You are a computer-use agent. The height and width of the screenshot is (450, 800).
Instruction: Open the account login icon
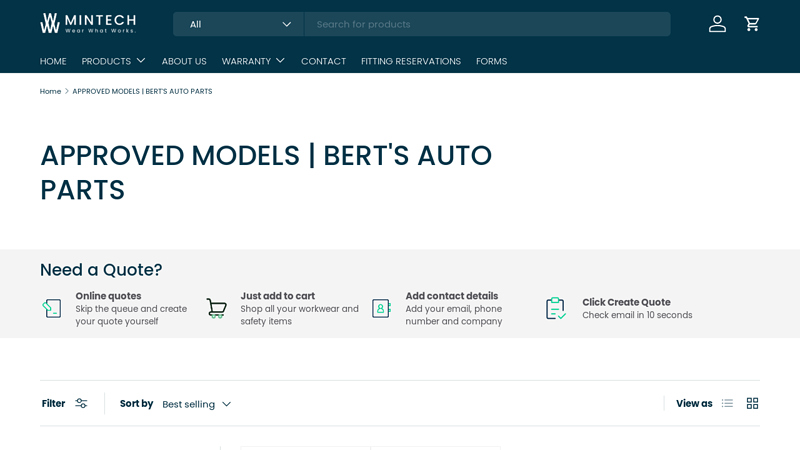coord(717,24)
